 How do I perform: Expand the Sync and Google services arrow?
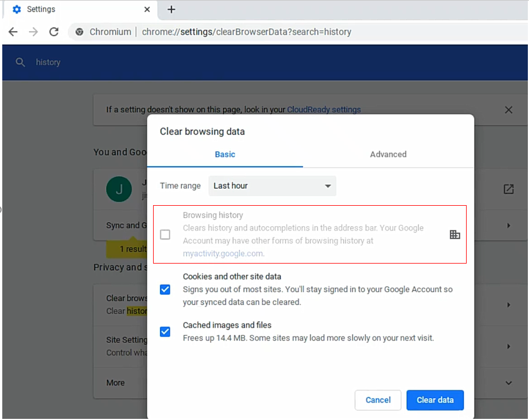[x=508, y=226]
